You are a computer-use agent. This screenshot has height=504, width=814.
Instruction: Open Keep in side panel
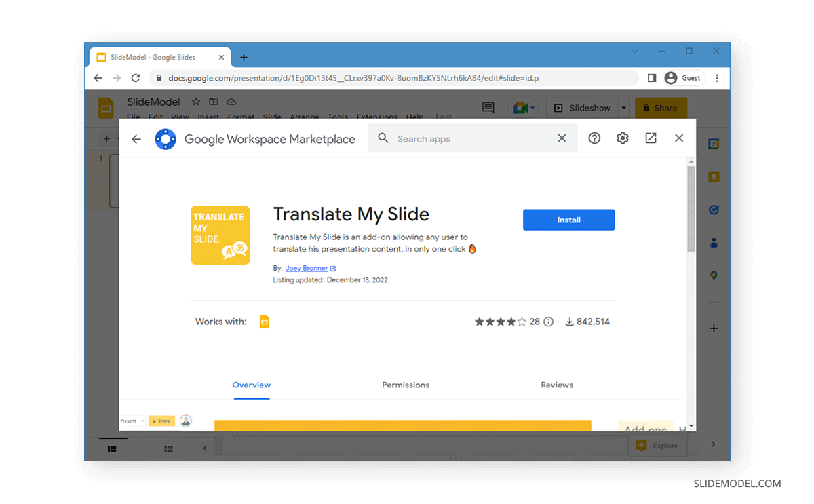click(x=714, y=177)
